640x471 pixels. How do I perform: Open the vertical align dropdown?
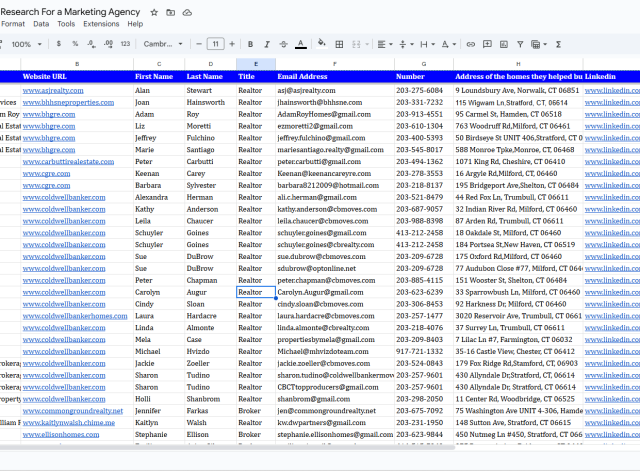406,44
